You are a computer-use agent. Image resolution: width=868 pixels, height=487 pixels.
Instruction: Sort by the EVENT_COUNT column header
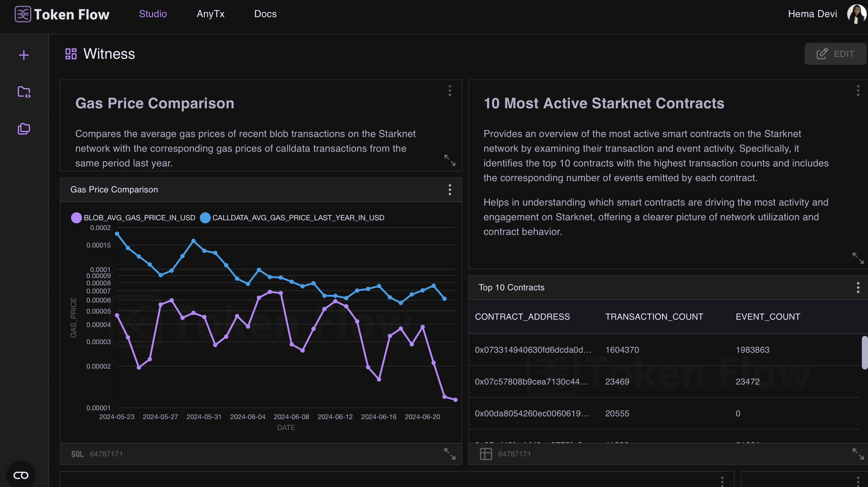[768, 317]
